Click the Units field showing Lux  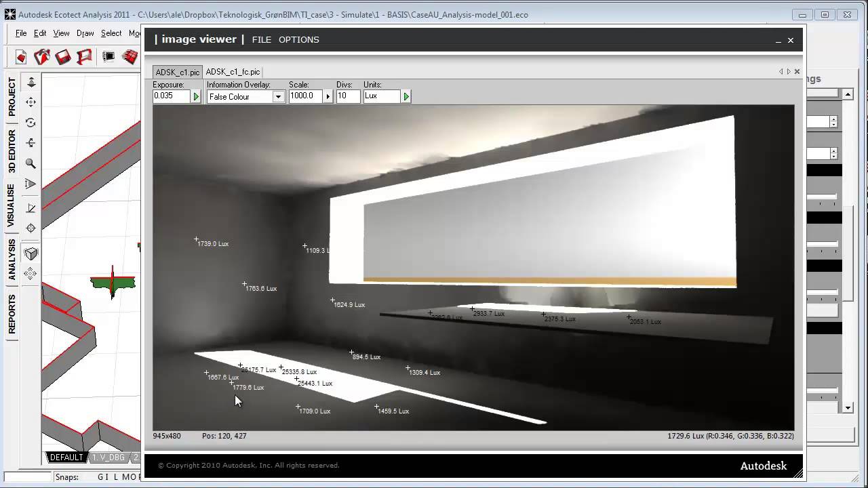click(382, 96)
